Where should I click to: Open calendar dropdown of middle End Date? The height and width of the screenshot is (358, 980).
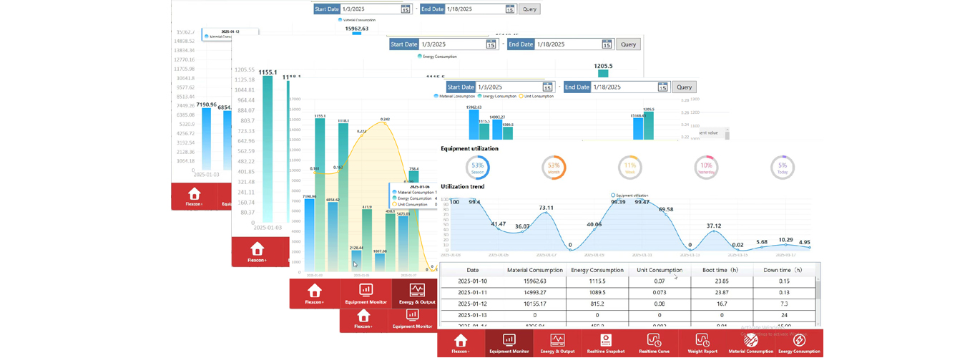tap(607, 44)
